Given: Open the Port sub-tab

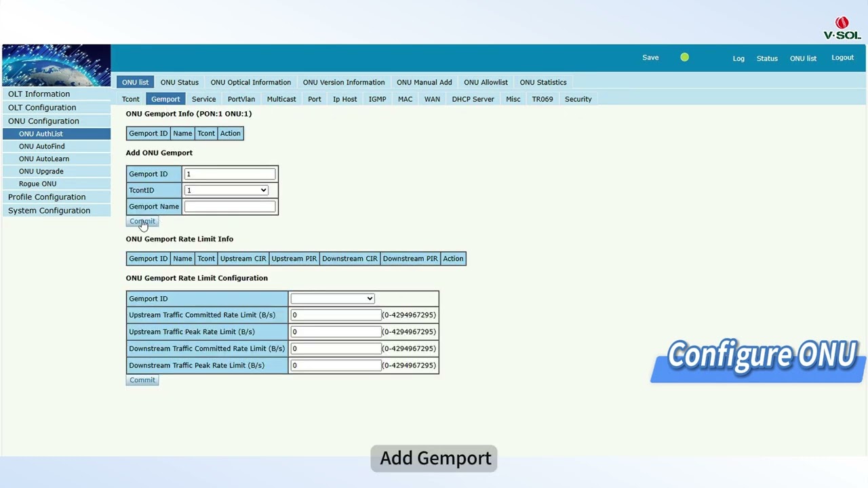Looking at the screenshot, I should [x=315, y=99].
